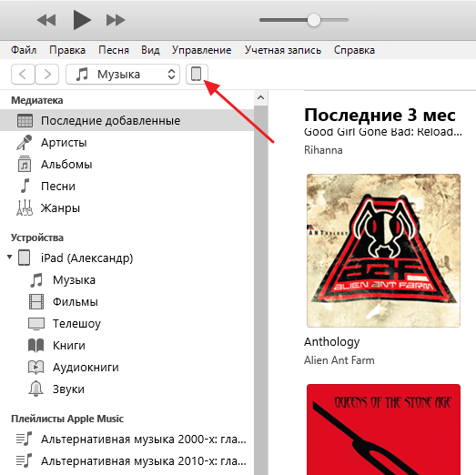Start playback with the Play button
Image resolution: width=476 pixels, height=475 pixels.
click(x=82, y=20)
